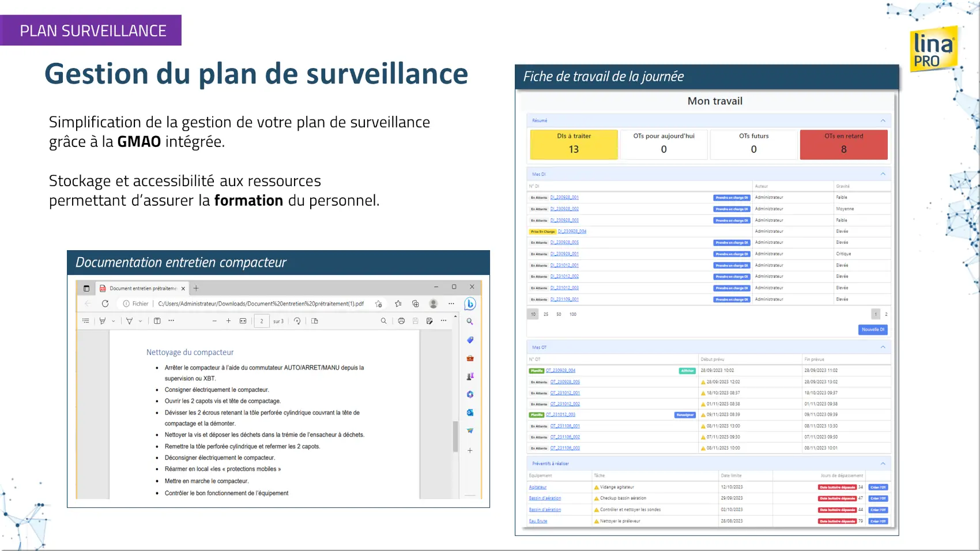Search within the PDF document
This screenshot has height=551, width=980.
point(383,321)
